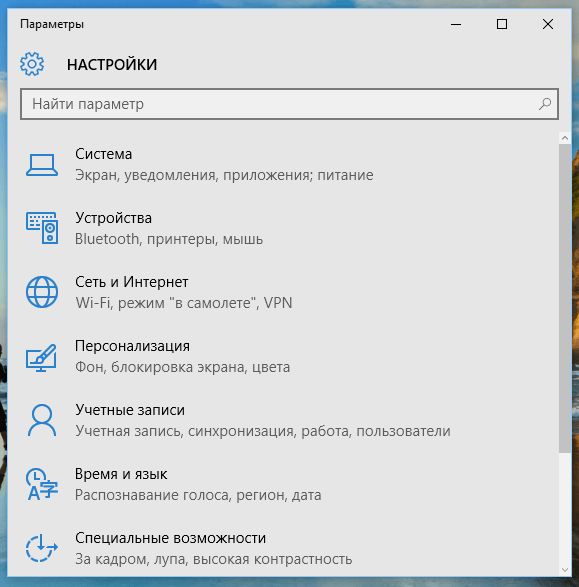Image resolution: width=579 pixels, height=587 pixels.
Task: Select the Сеть и Интернет title
Action: [x=132, y=282]
